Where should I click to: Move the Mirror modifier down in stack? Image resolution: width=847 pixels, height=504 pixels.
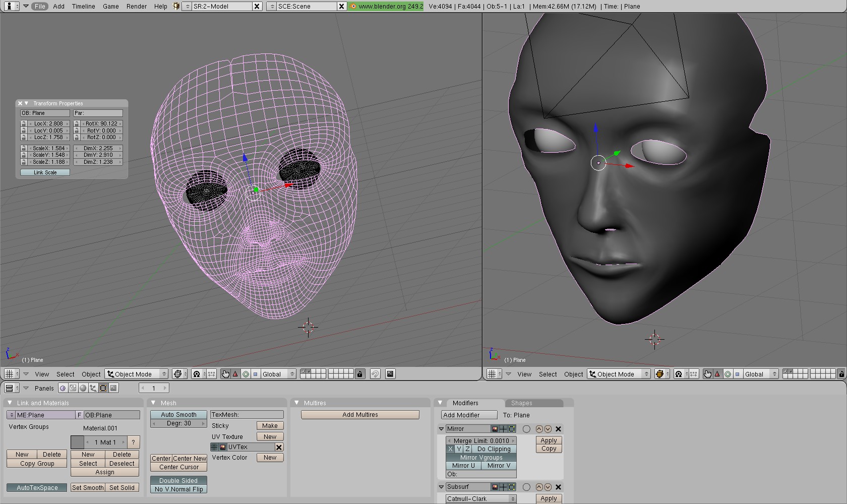(548, 429)
